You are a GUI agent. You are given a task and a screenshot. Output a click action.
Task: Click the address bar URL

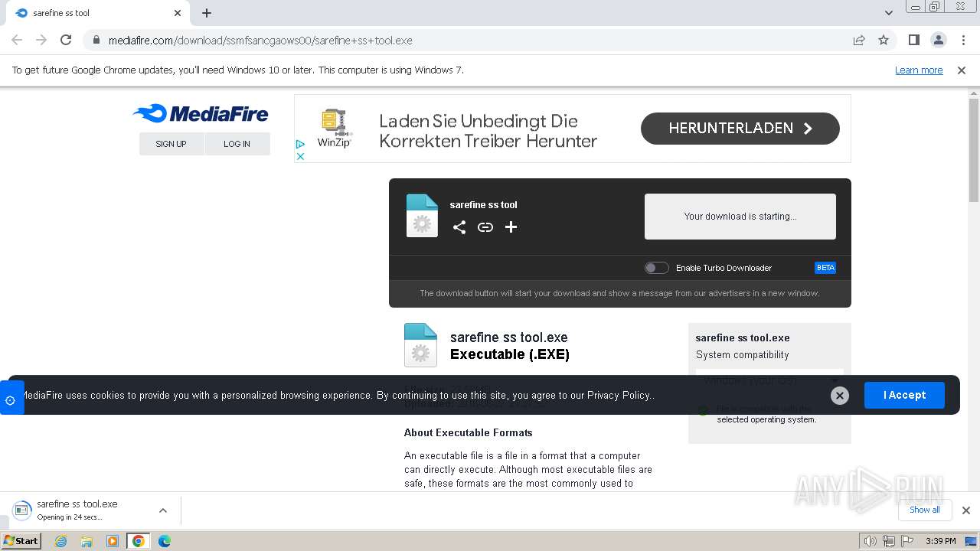pos(260,41)
